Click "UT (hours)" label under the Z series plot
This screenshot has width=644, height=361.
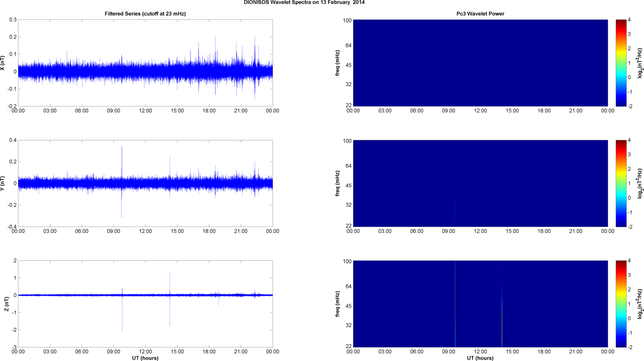tap(145, 358)
